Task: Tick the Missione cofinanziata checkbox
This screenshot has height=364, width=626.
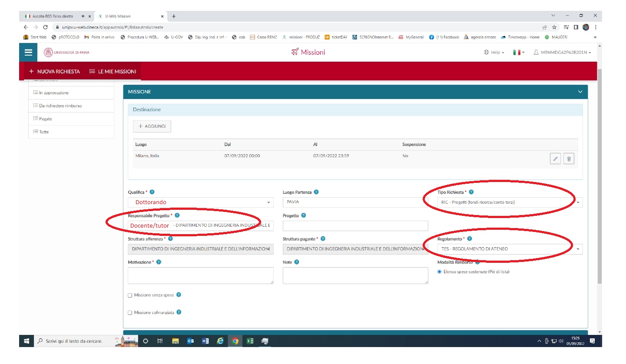Action: (x=130, y=313)
